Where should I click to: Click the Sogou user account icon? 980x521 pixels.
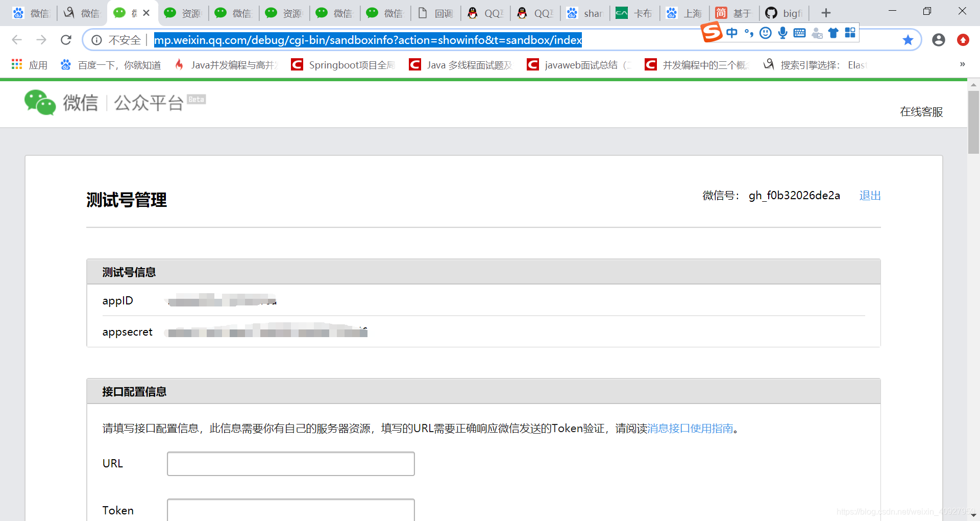[x=817, y=33]
